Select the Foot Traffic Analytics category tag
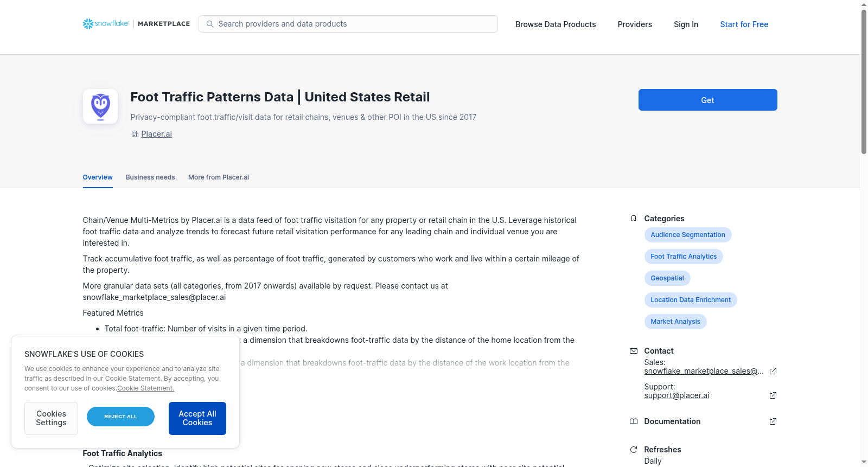Screen dimensions: 868x467 684,257
